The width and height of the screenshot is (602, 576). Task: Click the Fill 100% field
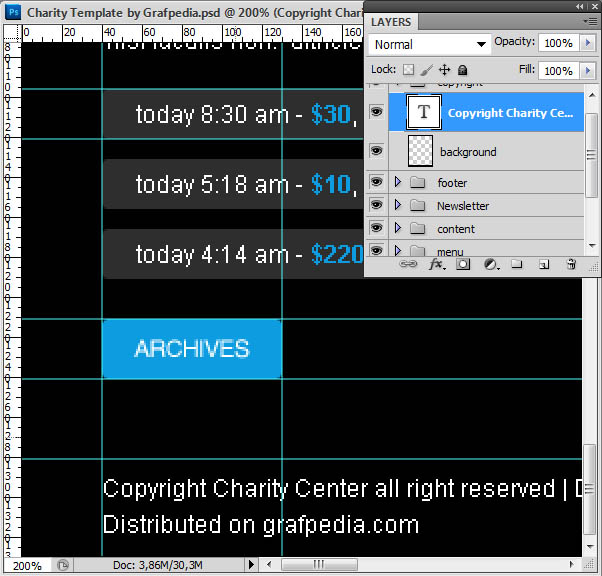(559, 71)
